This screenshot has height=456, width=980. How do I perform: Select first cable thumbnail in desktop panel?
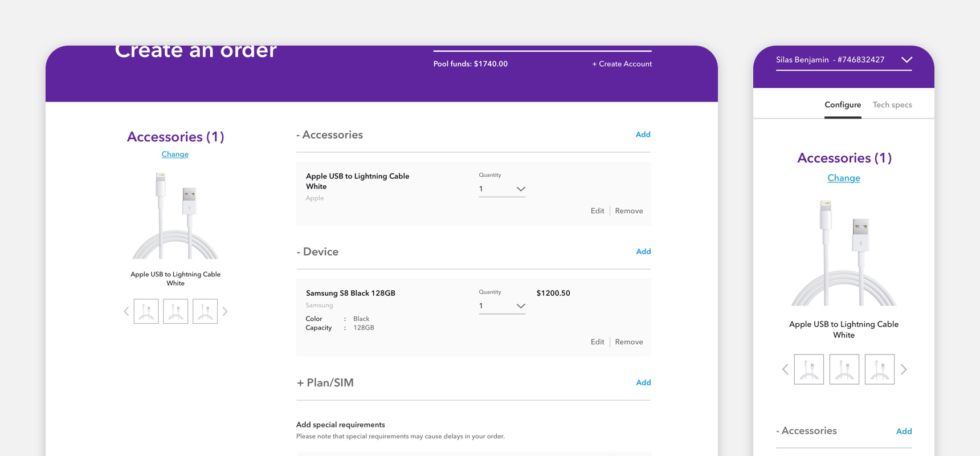(x=146, y=311)
